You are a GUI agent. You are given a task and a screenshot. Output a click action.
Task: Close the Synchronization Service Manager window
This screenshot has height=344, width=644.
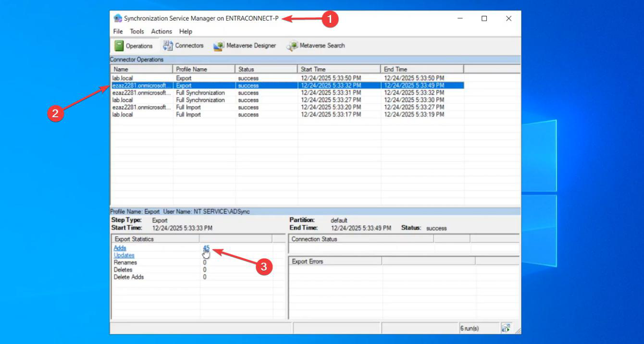508,18
